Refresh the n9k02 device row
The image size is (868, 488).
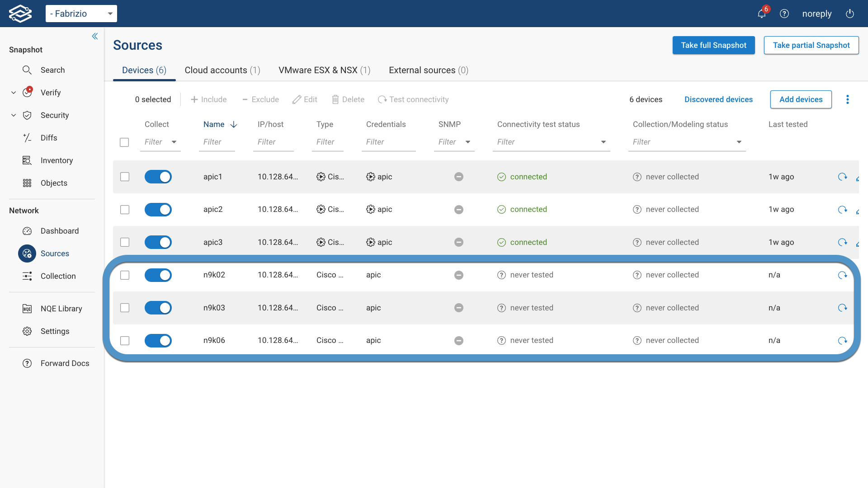843,275
